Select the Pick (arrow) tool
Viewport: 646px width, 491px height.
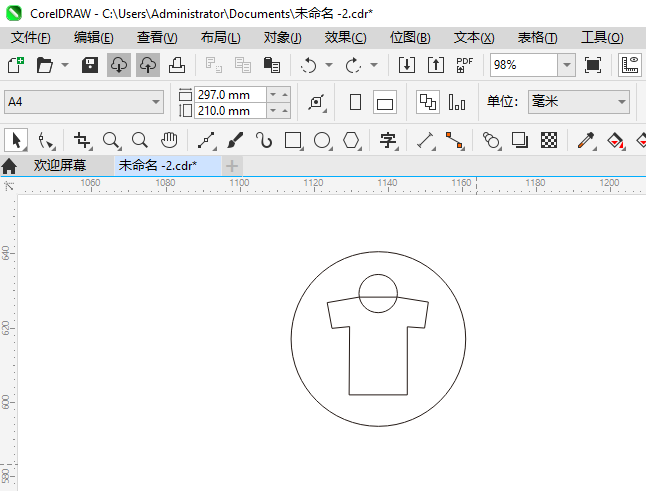[16, 140]
